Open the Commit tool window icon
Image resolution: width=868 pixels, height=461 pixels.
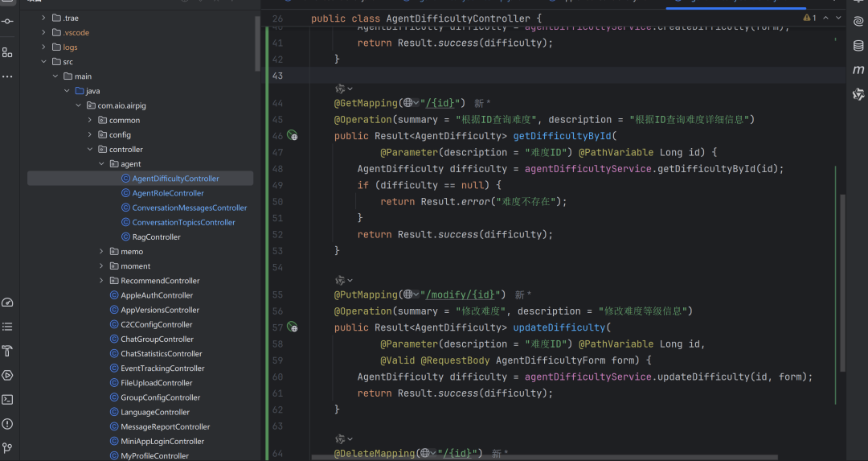pos(7,21)
